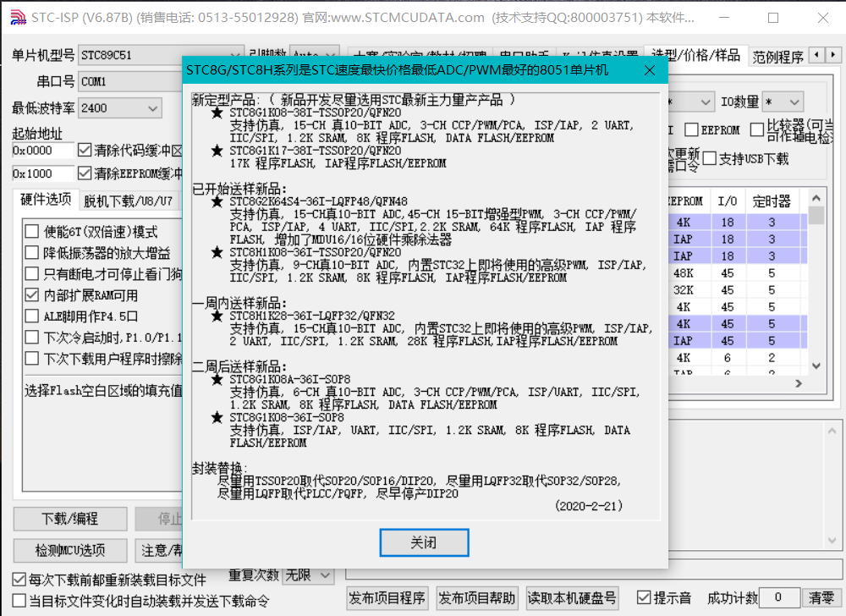Click the 清零 button to reset success counter
846x616 pixels.
click(823, 597)
